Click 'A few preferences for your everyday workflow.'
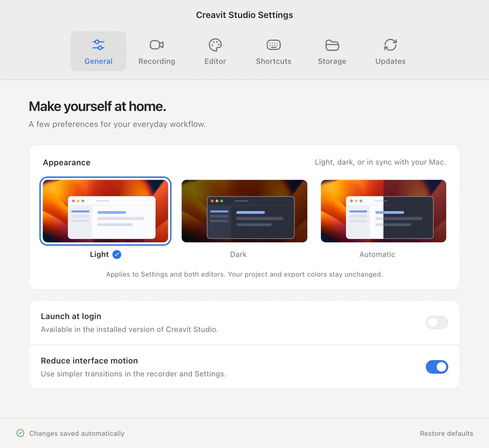The height and width of the screenshot is (448, 489). point(117,124)
